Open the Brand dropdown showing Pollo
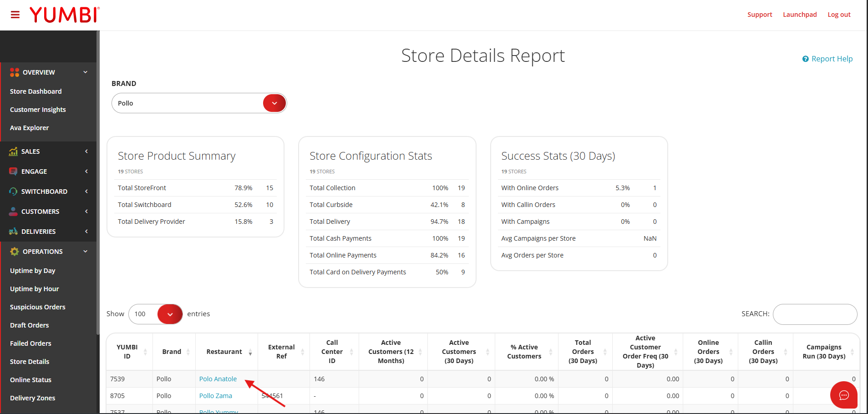This screenshot has height=414, width=868. coord(274,103)
